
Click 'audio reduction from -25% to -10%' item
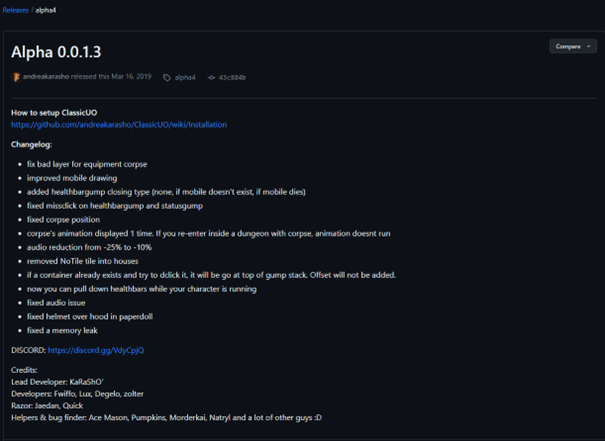click(89, 247)
